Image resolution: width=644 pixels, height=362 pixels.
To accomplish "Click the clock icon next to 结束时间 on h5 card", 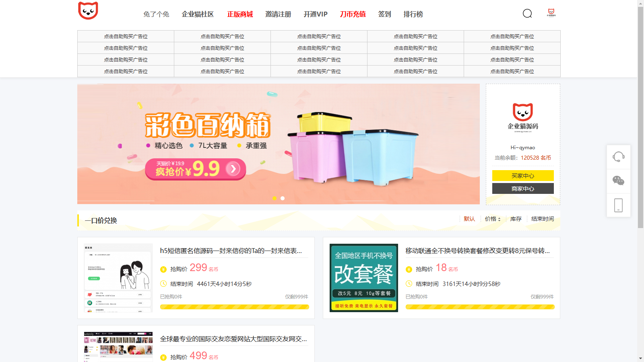I will 163,284.
